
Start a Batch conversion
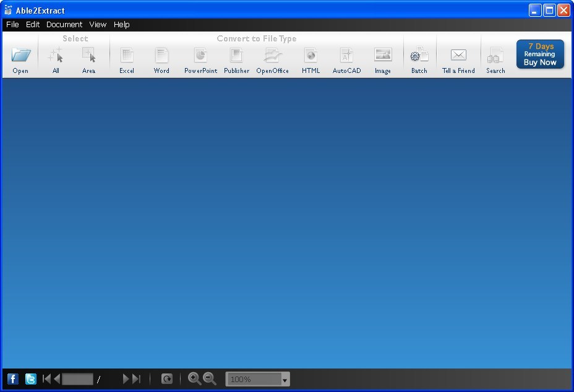pyautogui.click(x=419, y=59)
